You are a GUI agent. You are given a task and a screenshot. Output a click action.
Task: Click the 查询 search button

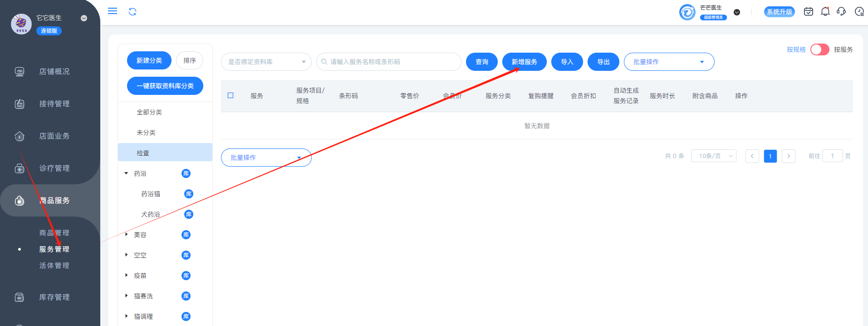[482, 62]
